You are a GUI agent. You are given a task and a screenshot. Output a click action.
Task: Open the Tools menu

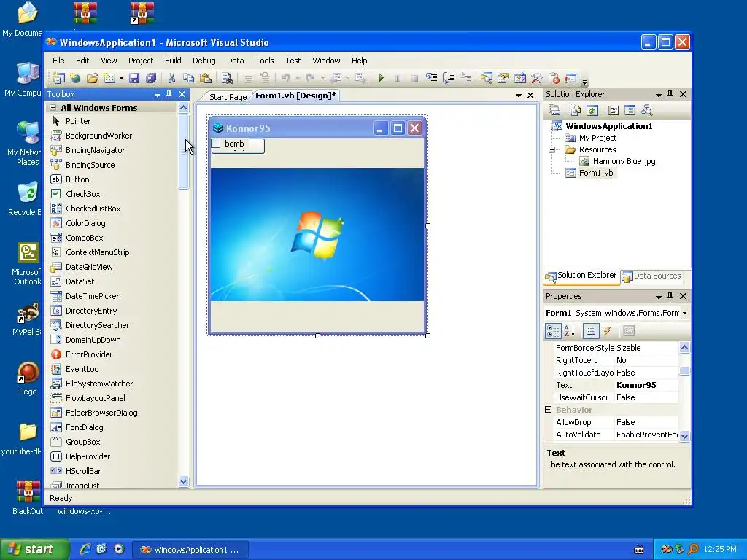click(x=264, y=61)
